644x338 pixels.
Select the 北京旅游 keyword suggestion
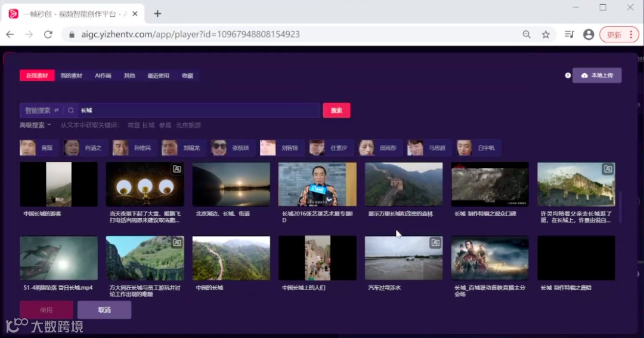click(x=188, y=125)
